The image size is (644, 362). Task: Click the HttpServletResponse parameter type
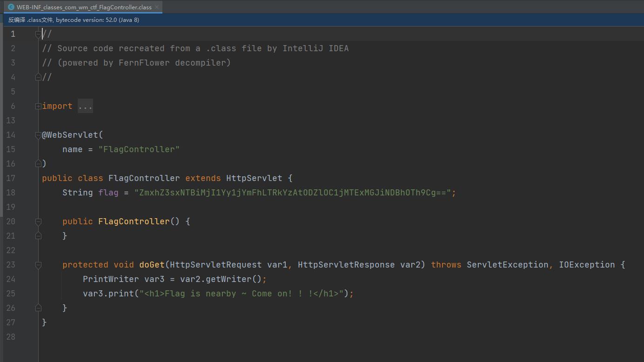[346, 265]
